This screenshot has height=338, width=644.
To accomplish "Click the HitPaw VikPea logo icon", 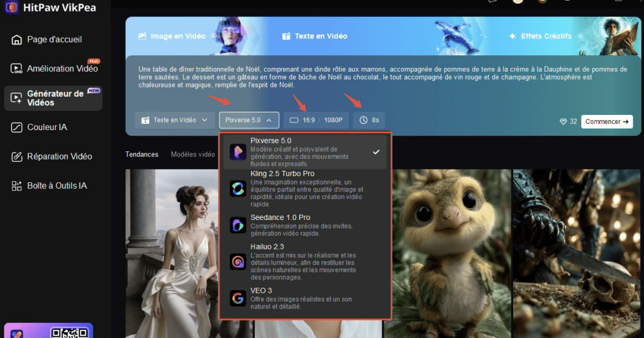I will (11, 8).
